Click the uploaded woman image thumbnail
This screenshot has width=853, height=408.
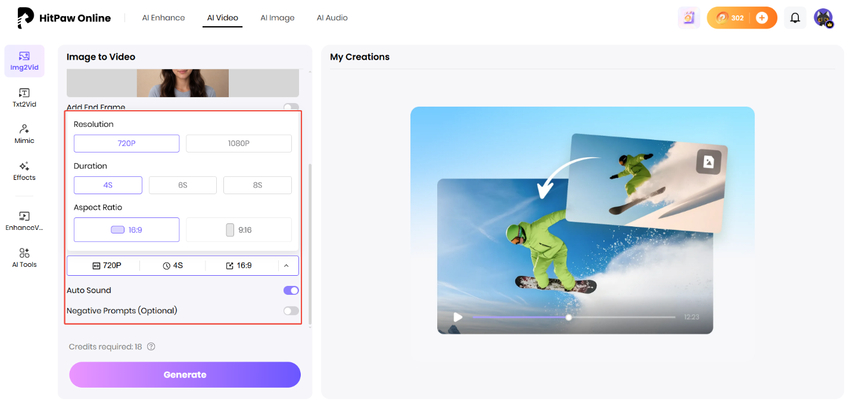click(183, 83)
